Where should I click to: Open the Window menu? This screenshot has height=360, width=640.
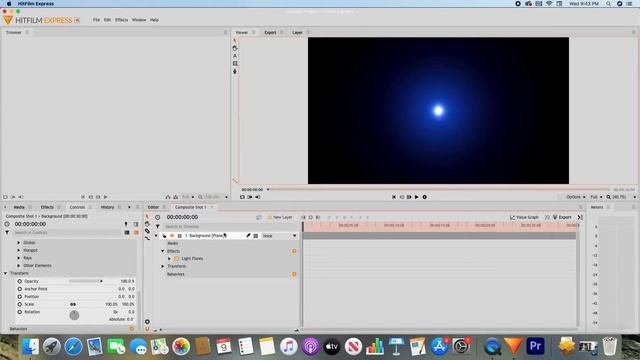click(139, 20)
